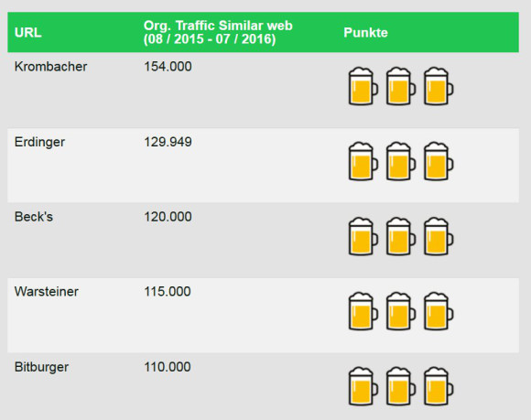Select the third beer mug for Beck's
This screenshot has width=531, height=420.
[x=439, y=236]
